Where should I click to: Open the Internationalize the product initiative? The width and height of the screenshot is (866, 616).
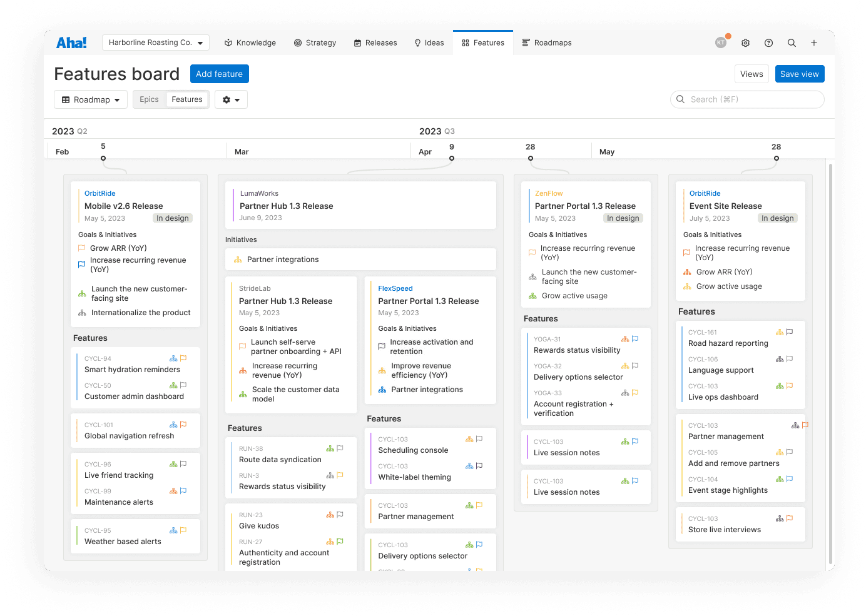pos(141,313)
